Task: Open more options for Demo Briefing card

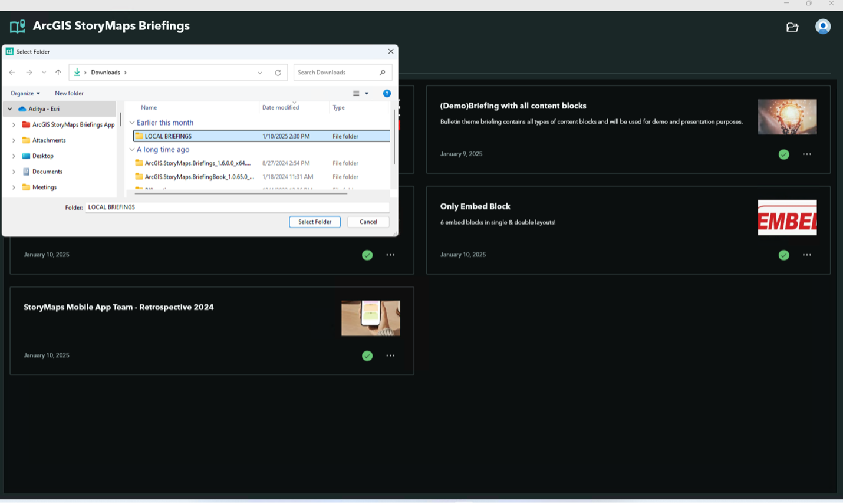Action: (x=807, y=154)
